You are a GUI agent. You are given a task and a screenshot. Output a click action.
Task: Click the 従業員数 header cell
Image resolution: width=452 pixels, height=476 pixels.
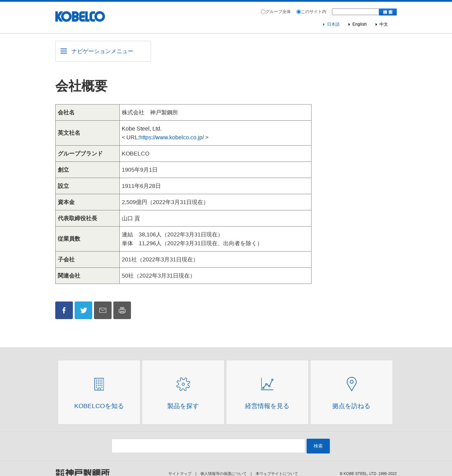click(x=88, y=239)
